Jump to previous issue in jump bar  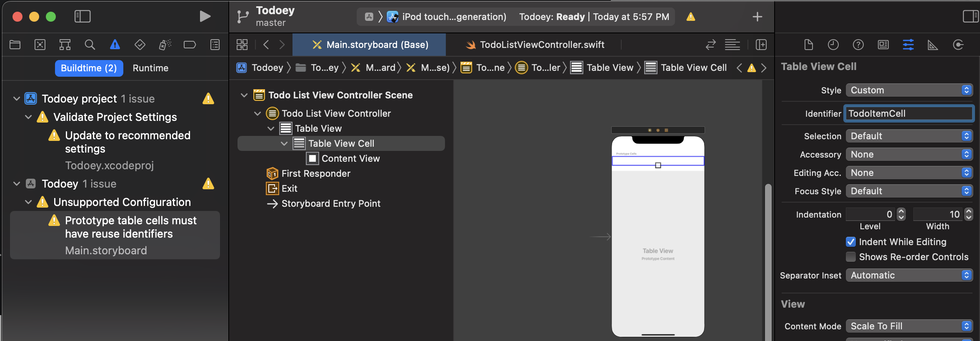739,68
